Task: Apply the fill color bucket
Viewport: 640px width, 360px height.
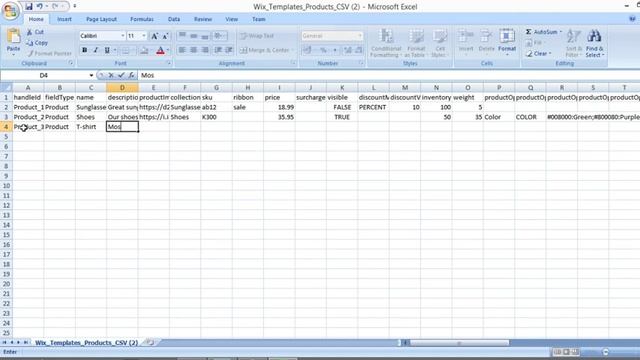Action: pos(144,51)
